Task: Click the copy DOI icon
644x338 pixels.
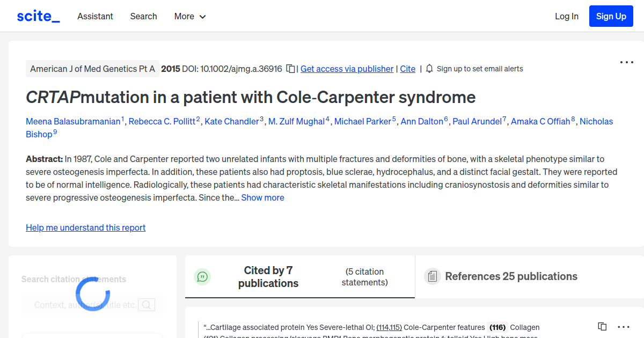Action: [289, 69]
